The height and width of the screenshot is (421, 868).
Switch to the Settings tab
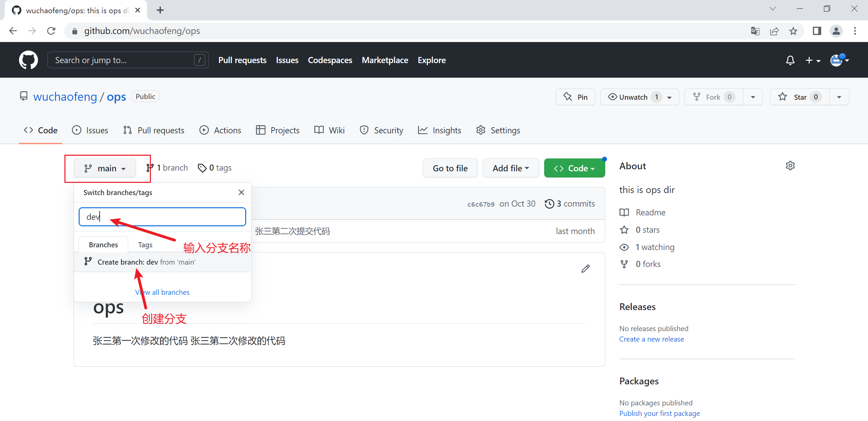point(498,130)
